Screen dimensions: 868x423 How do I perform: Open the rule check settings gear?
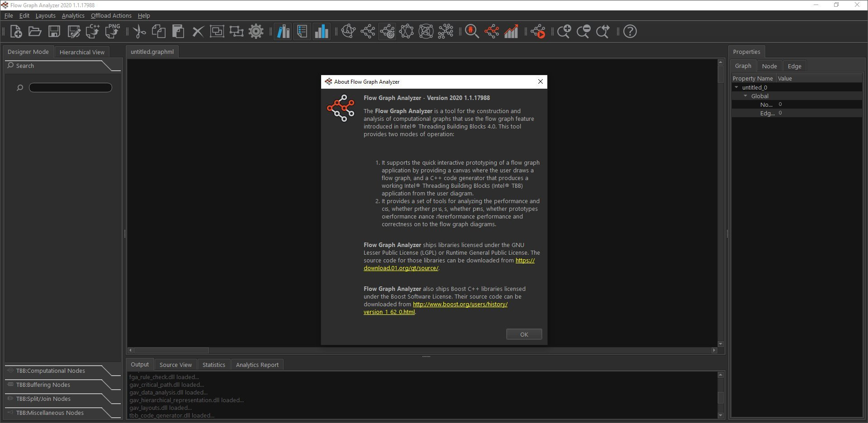(256, 31)
